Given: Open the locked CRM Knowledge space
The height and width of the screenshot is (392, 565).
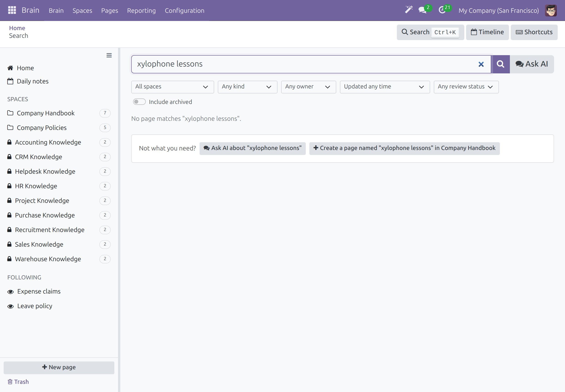Looking at the screenshot, I should click(x=59, y=157).
